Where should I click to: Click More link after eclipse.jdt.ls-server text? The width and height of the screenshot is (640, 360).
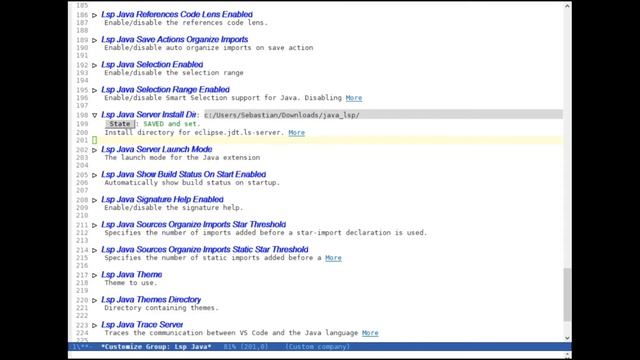(296, 133)
